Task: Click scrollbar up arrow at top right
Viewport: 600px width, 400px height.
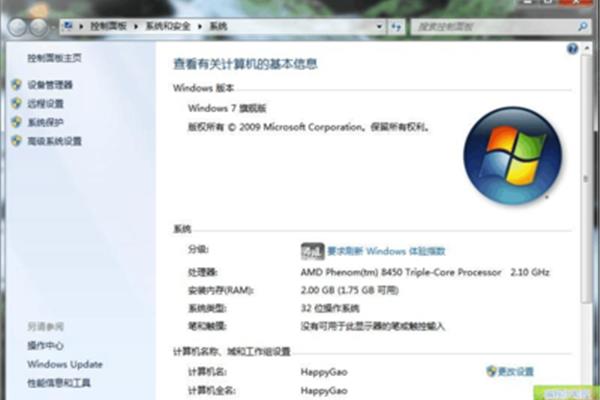Action: pos(586,49)
